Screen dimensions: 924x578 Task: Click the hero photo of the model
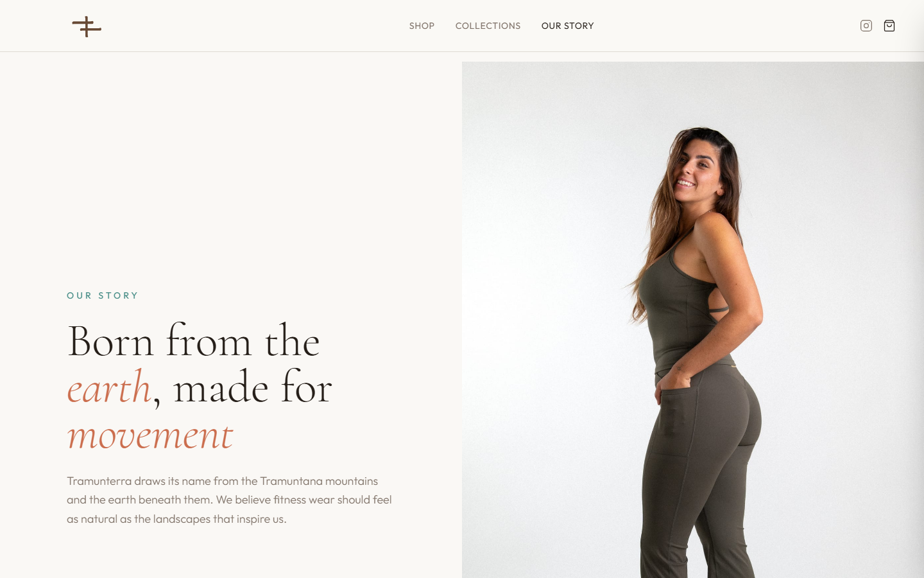pyautogui.click(x=693, y=320)
